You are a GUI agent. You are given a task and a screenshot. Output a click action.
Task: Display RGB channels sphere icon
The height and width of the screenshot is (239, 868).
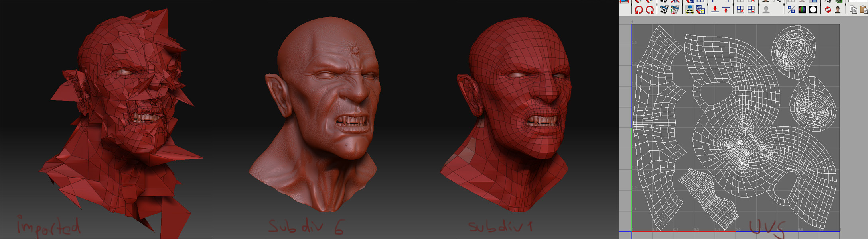(802, 10)
